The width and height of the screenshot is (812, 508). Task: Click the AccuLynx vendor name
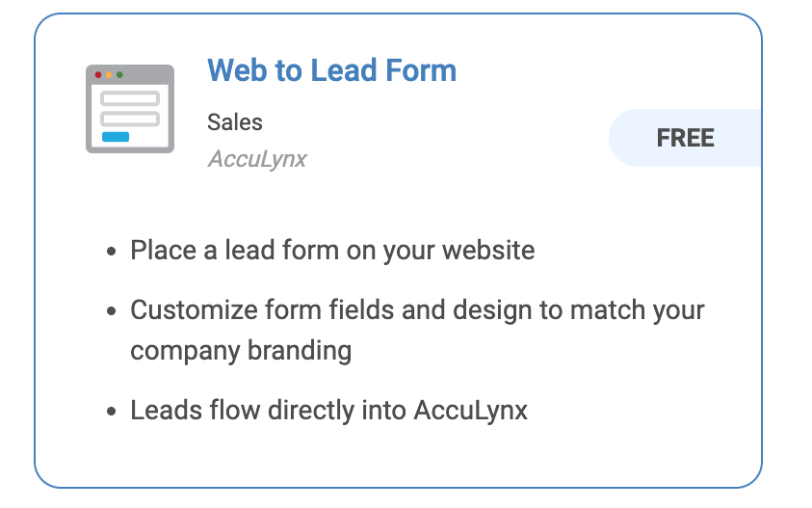point(257,159)
